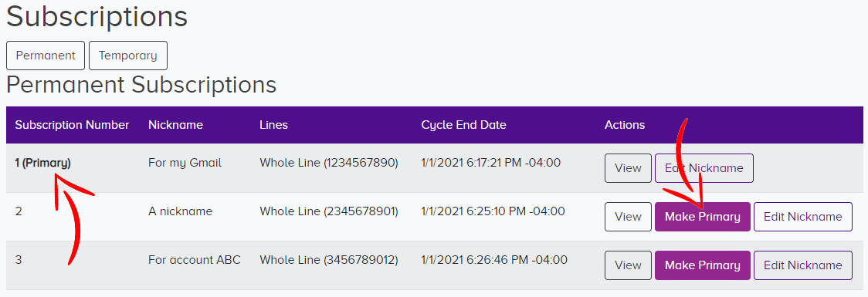Screen dimensions: 868x297
Task: Edit Nickname for 'A nickname' subscription
Action: pyautogui.click(x=803, y=217)
